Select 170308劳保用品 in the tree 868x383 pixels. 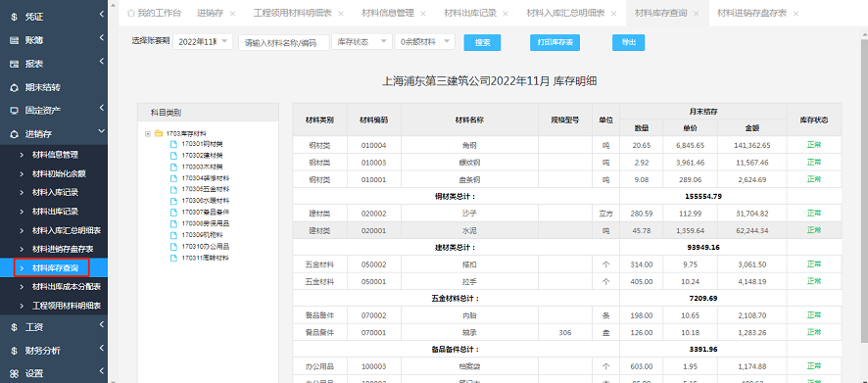(206, 223)
